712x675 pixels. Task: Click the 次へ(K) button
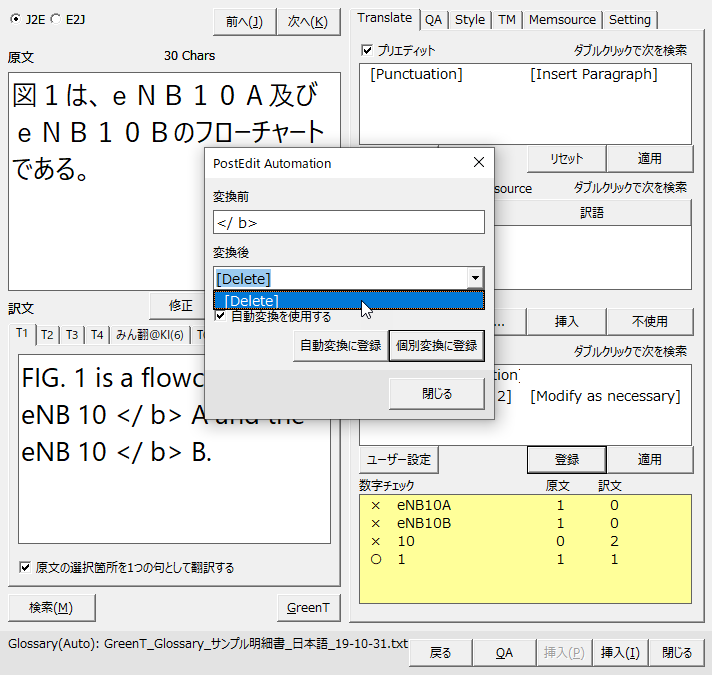tap(307, 22)
